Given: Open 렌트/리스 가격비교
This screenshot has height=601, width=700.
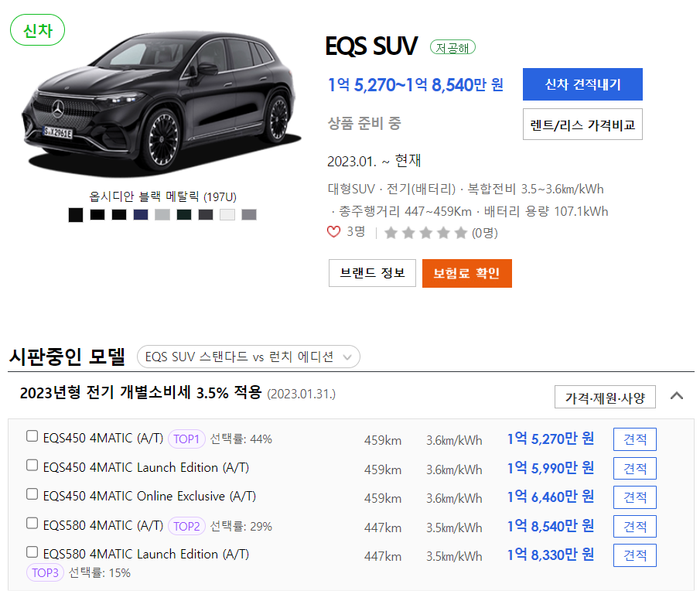Looking at the screenshot, I should click(x=582, y=125).
